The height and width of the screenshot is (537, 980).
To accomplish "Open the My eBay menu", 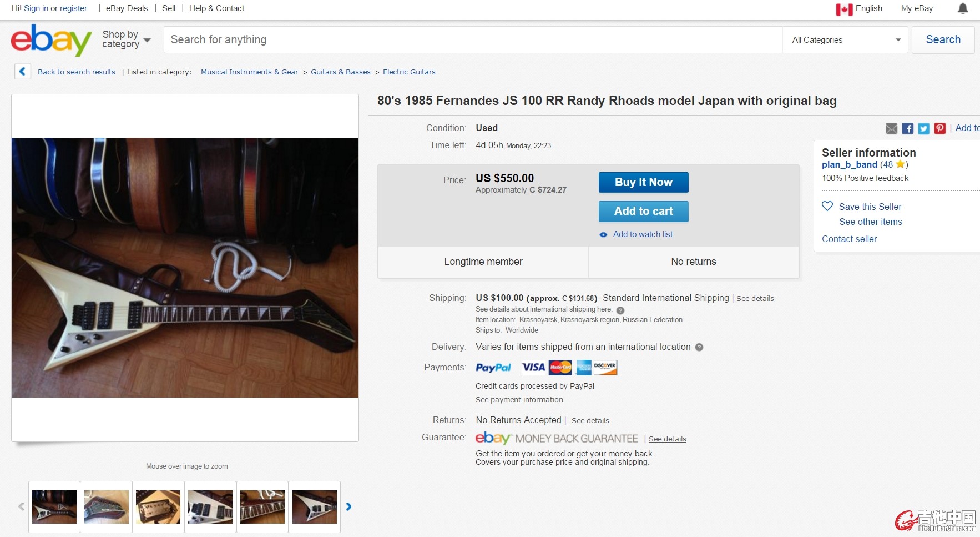I will 917,8.
